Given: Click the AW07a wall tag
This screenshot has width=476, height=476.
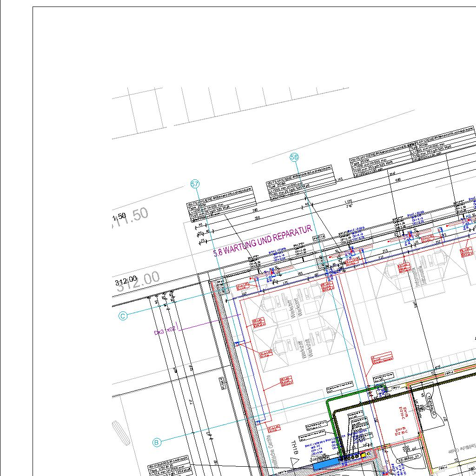Looking at the screenshot, I should click(319, 237).
